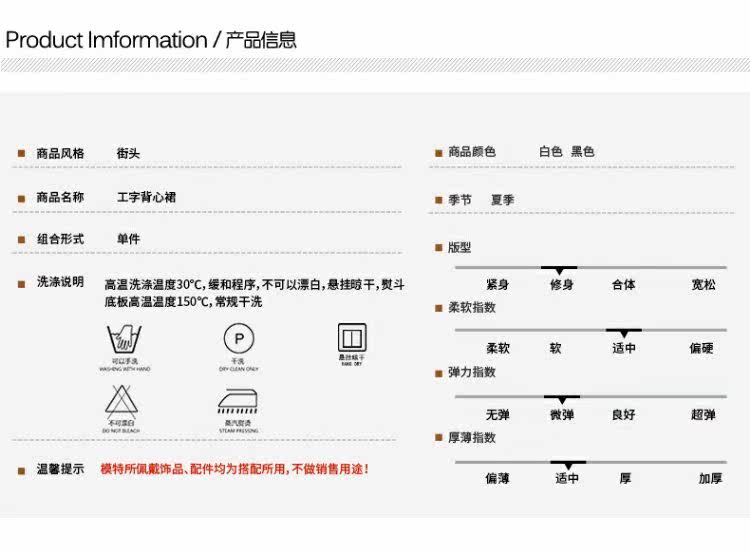Click the hang dry square icon
The width and height of the screenshot is (750, 553).
(x=352, y=338)
